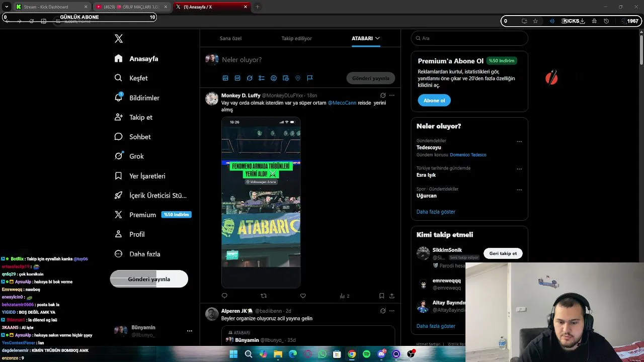Share Monkey D. Luffy's post
644x362 pixels.
coord(392,296)
